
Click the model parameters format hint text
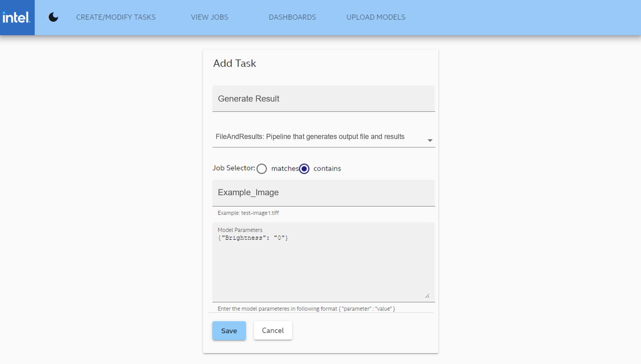coord(306,309)
